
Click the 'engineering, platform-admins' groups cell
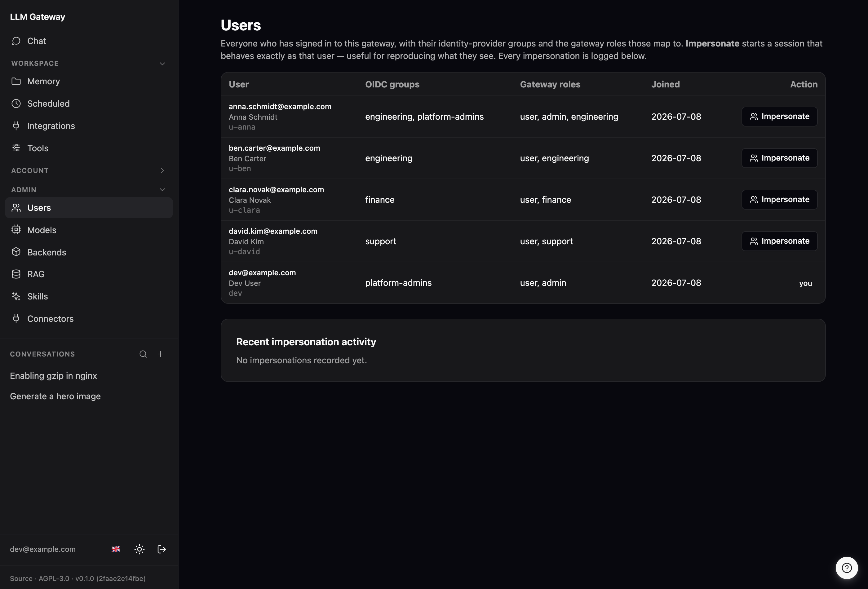pos(424,117)
